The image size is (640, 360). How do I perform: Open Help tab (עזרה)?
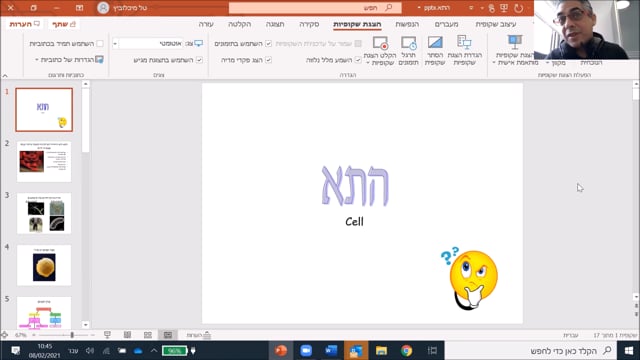(206, 24)
